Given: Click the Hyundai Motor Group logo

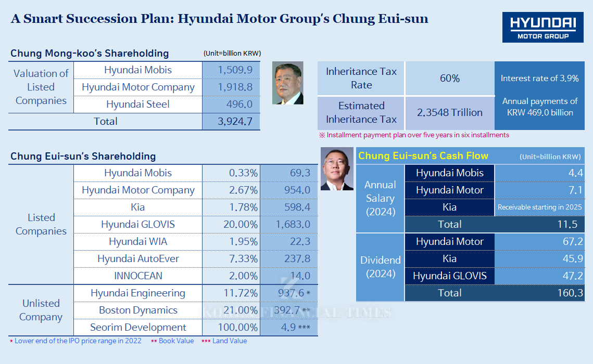Looking at the screenshot, I should point(542,28).
